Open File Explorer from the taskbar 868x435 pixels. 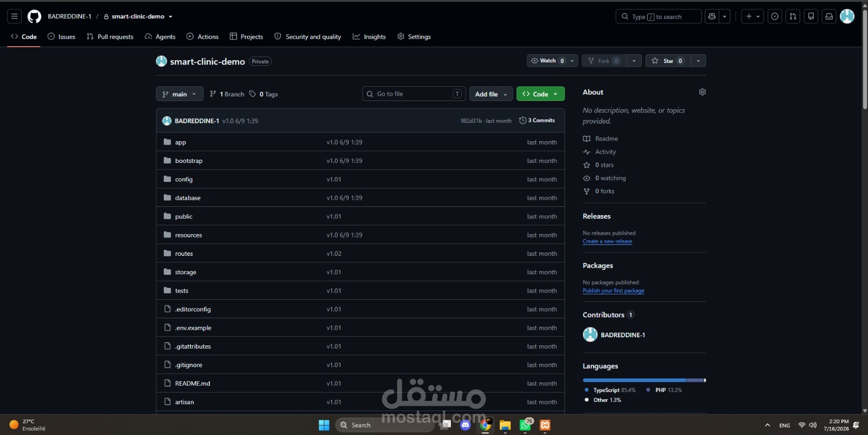point(505,425)
